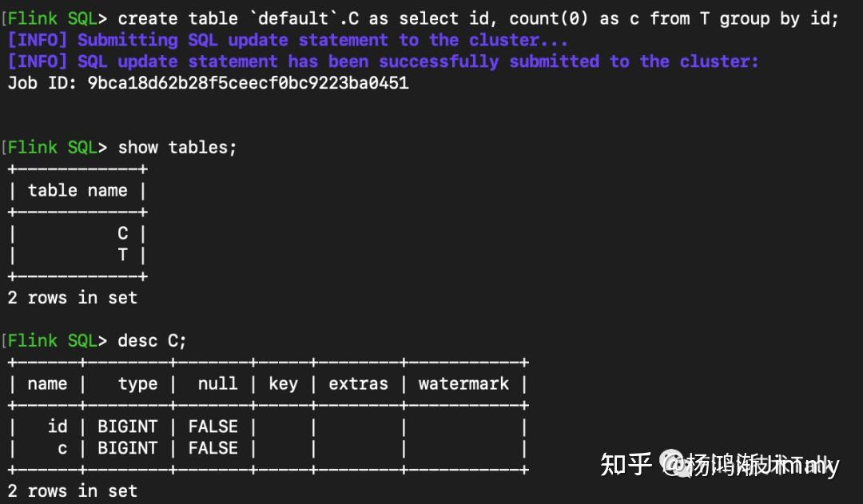
Task: Click the Job ID hash value
Action: coord(248,83)
